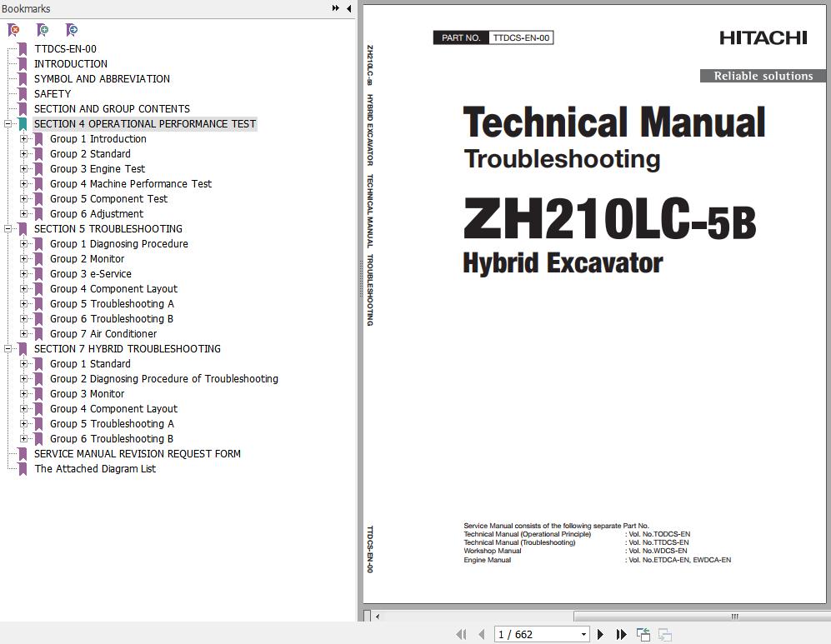
Task: Open Section 7 Group 1 Standard bookmark
Action: point(90,364)
